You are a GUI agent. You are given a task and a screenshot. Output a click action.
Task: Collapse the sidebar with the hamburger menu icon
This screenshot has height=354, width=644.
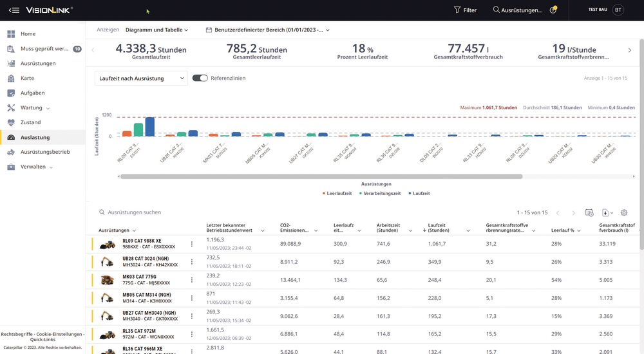pos(14,10)
